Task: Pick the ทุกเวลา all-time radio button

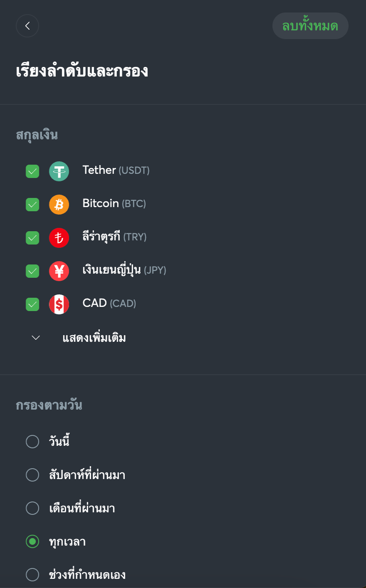Action: tap(32, 541)
